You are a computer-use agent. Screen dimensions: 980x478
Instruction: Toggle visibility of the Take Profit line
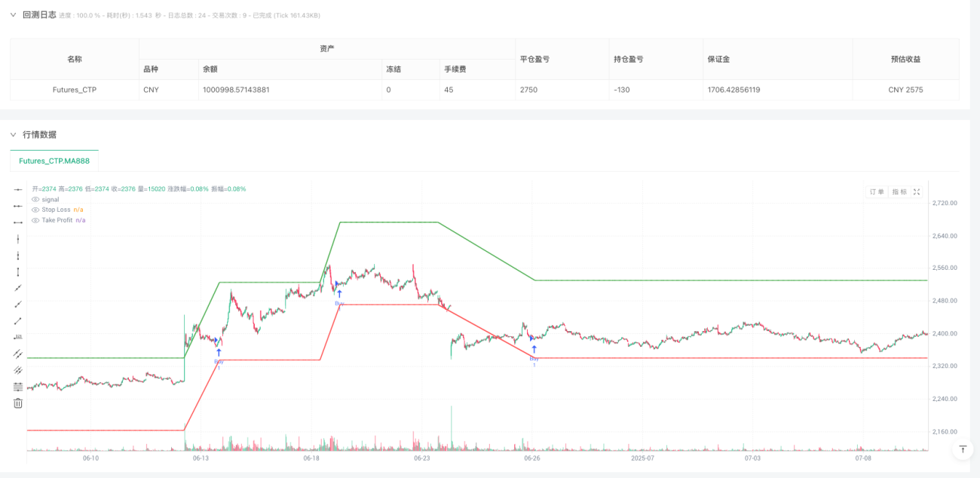(35, 219)
